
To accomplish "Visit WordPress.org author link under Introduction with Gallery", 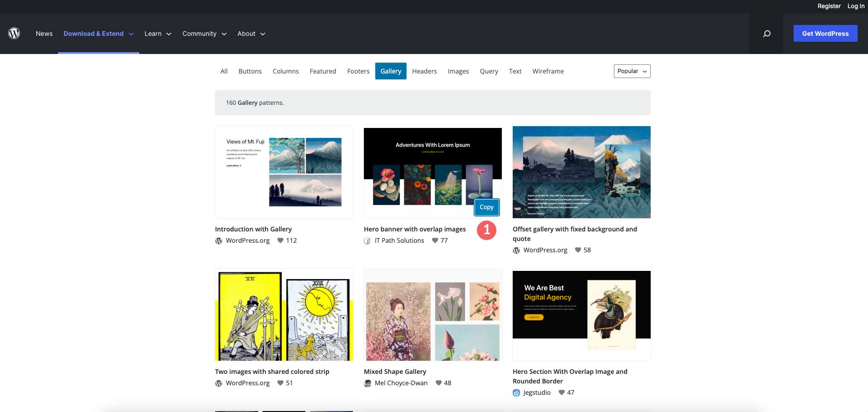I will 248,240.
